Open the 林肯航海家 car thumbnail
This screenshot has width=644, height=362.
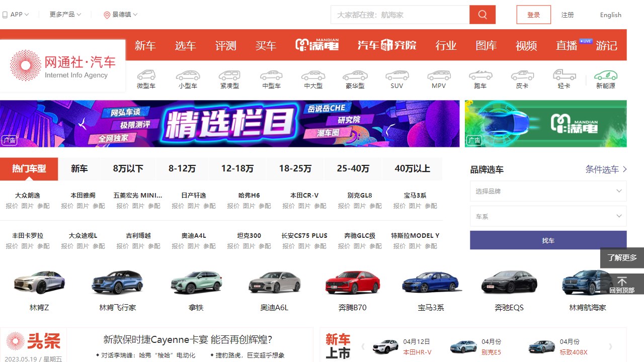pos(588,282)
